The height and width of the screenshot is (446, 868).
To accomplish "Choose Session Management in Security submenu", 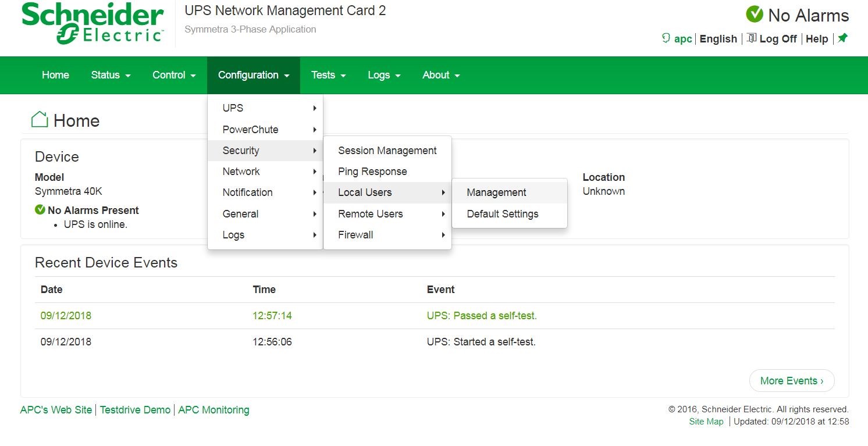I will [387, 151].
